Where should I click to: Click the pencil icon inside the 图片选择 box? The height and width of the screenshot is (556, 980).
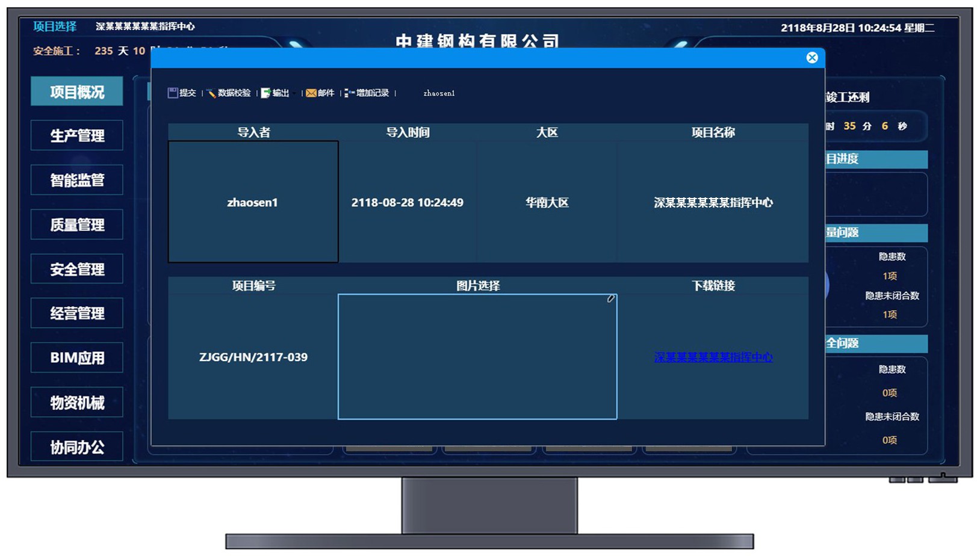[610, 299]
